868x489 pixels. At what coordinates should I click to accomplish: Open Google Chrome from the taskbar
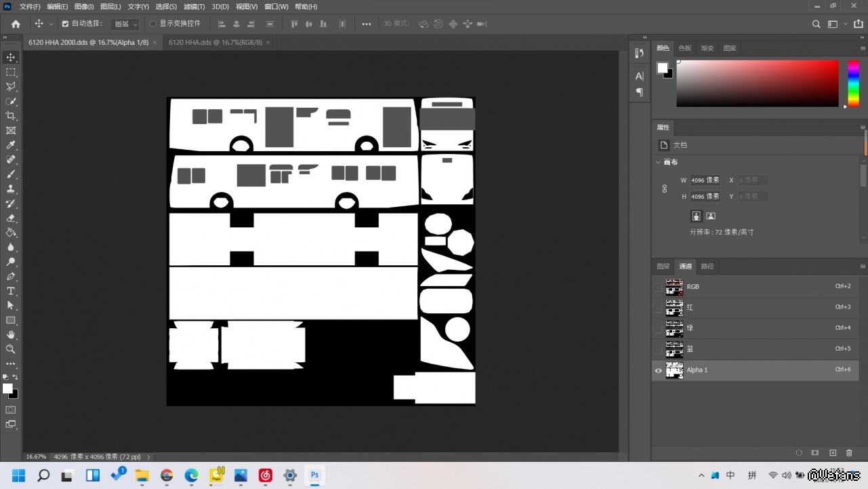(167, 475)
